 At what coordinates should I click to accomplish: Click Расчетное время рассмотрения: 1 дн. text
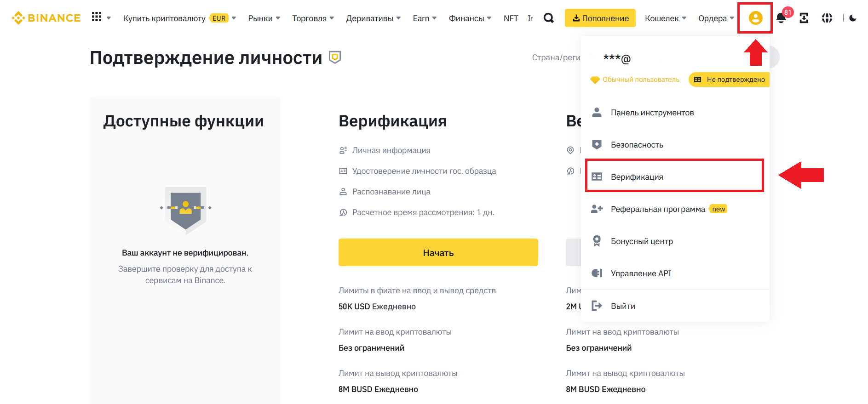coord(423,212)
